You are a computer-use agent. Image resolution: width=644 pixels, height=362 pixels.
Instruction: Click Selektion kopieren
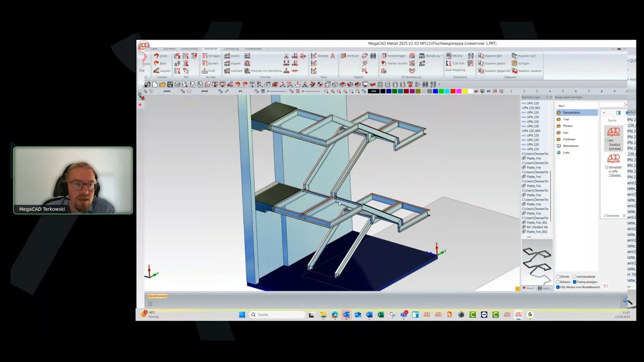tap(527, 71)
